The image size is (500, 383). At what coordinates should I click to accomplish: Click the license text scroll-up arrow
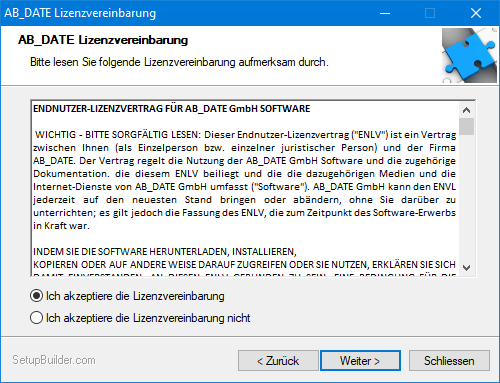pos(466,110)
